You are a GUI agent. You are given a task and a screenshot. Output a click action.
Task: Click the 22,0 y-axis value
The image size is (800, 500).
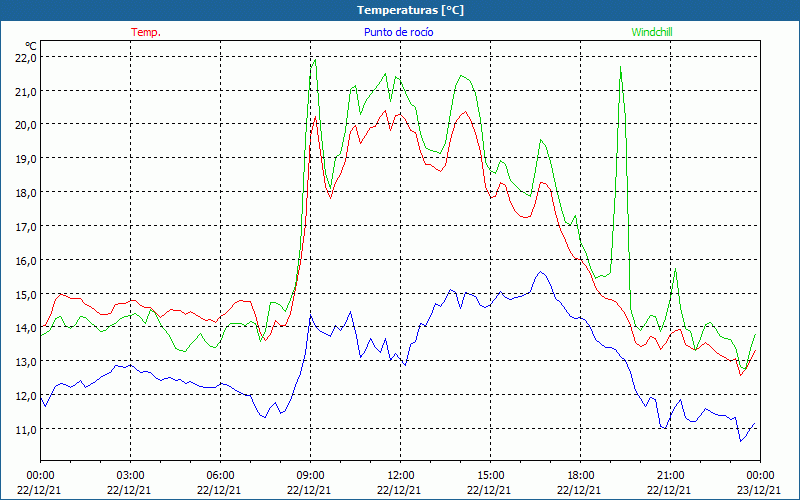pyautogui.click(x=26, y=58)
